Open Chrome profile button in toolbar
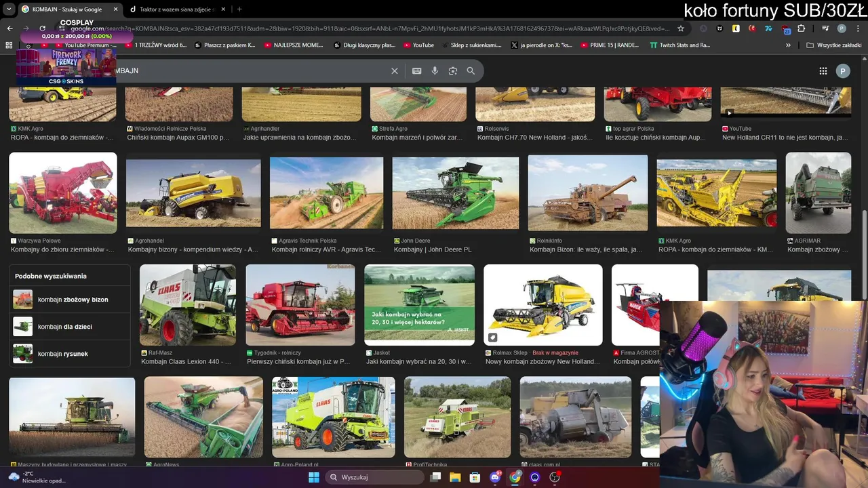Image resolution: width=868 pixels, height=488 pixels. [x=842, y=28]
